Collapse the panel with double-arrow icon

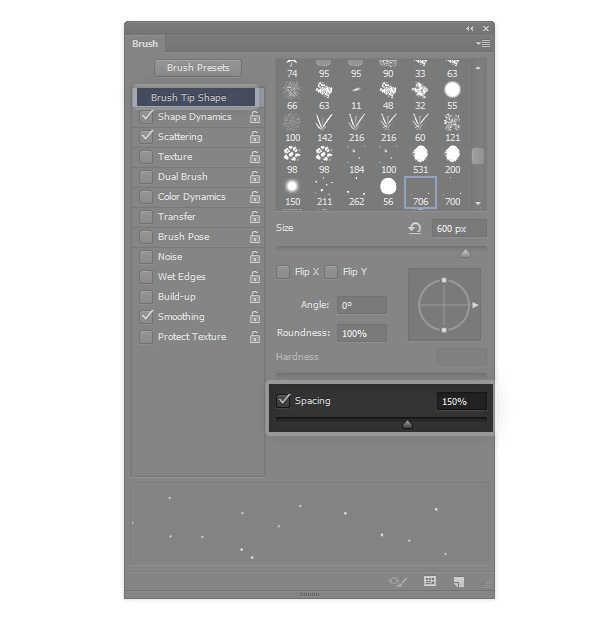[x=469, y=29]
